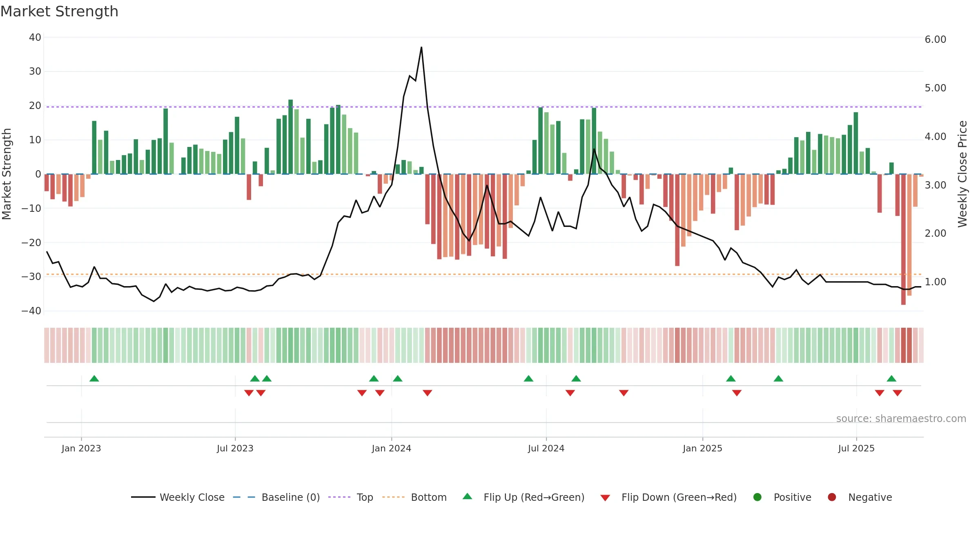Click the Jul 2024 x-axis label

(x=546, y=448)
